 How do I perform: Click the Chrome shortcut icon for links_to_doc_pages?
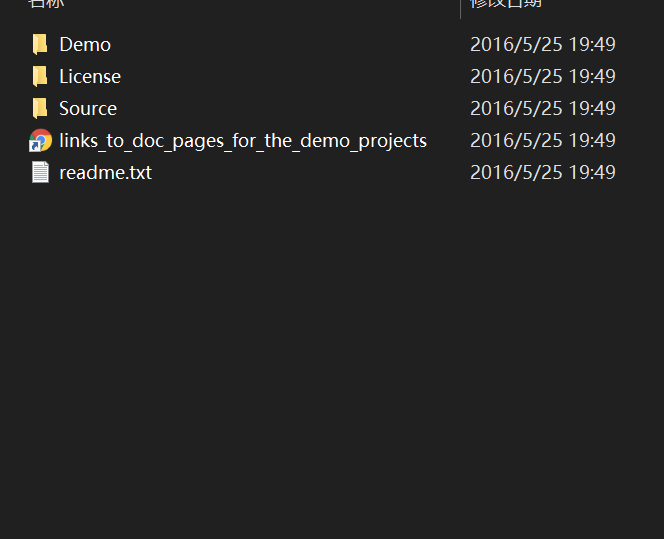[40, 140]
